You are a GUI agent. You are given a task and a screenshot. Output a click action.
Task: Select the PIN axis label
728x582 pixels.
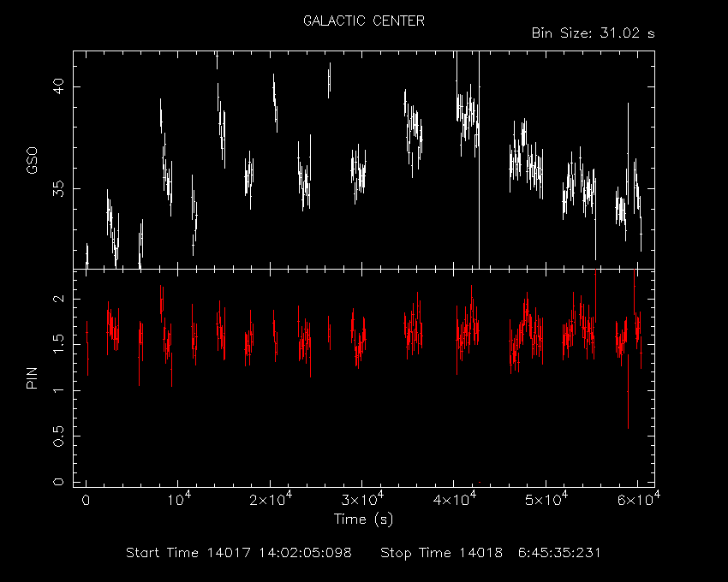[32, 377]
